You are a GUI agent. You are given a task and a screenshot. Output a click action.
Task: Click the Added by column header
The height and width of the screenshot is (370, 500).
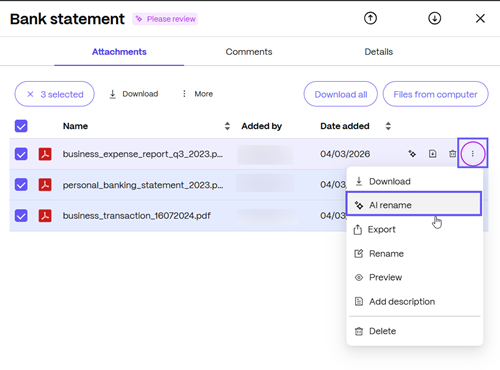pyautogui.click(x=262, y=126)
